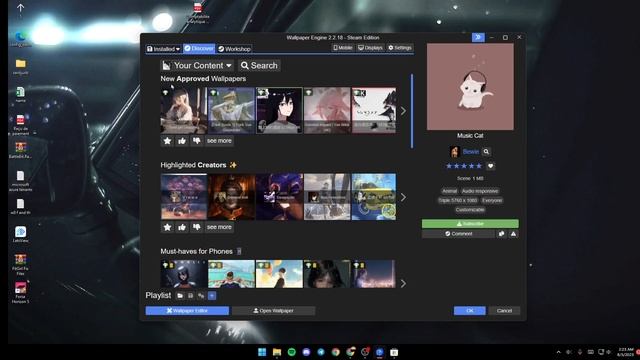The height and width of the screenshot is (360, 640).
Task: Subscribe to the Music Cat wallpaper
Action: tap(470, 224)
